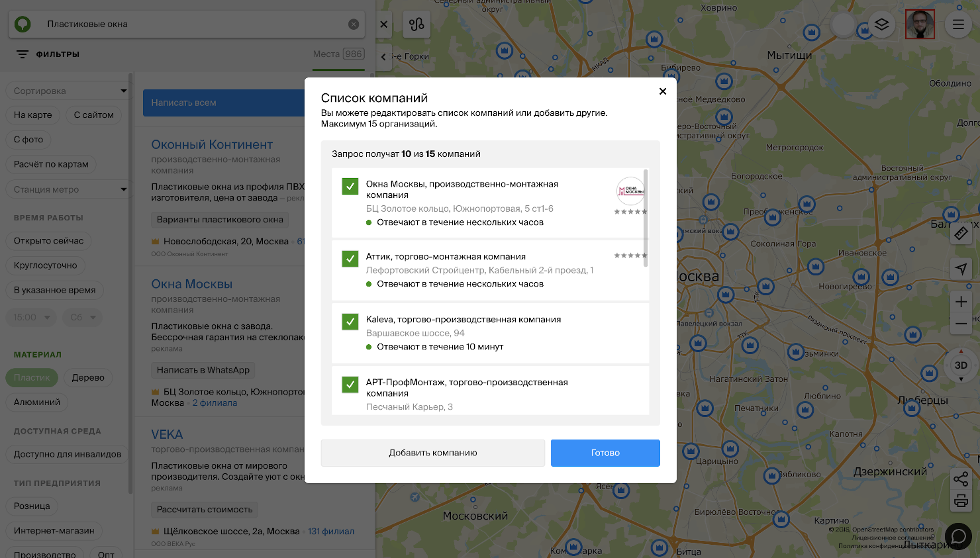This screenshot has height=558, width=980.
Task: Select the Дерево material filter
Action: coord(88,377)
